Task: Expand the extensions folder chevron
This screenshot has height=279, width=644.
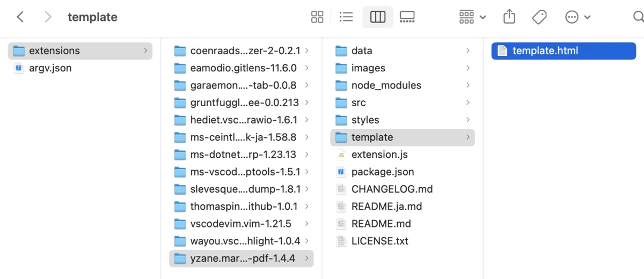Action: [x=145, y=51]
